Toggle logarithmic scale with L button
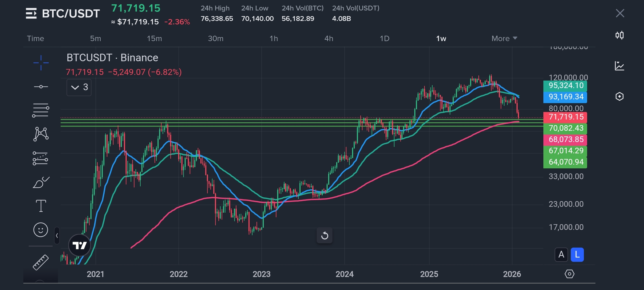The height and width of the screenshot is (290, 644). tap(577, 255)
